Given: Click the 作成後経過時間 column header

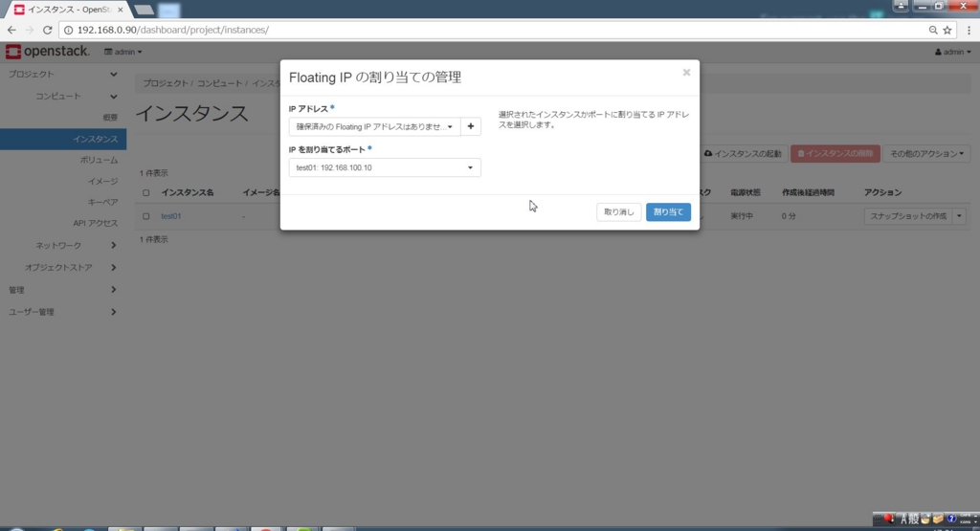Looking at the screenshot, I should pos(808,192).
